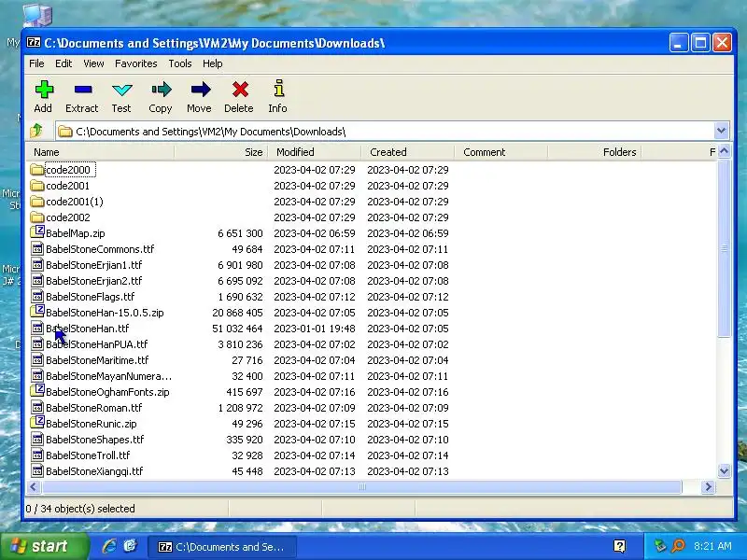Expand the address path dropdown
Image resolution: width=747 pixels, height=560 pixels.
point(721,131)
